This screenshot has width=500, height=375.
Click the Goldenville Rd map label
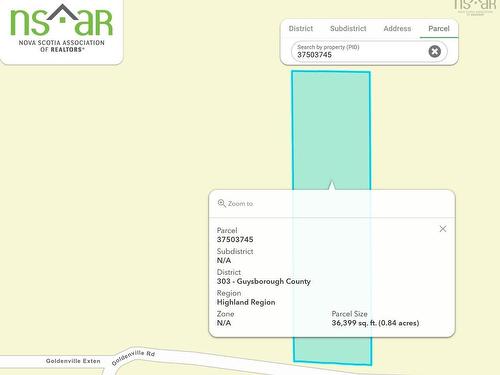pos(133,357)
